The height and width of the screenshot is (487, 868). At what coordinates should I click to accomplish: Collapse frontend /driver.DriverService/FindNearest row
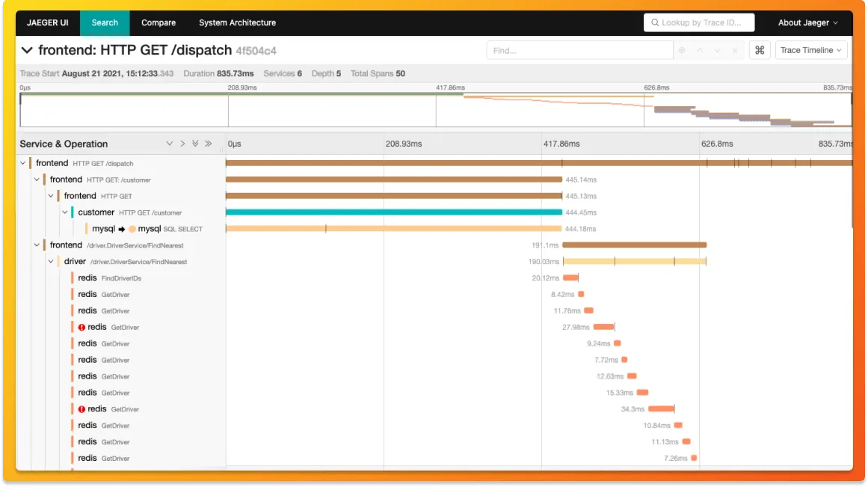click(37, 245)
